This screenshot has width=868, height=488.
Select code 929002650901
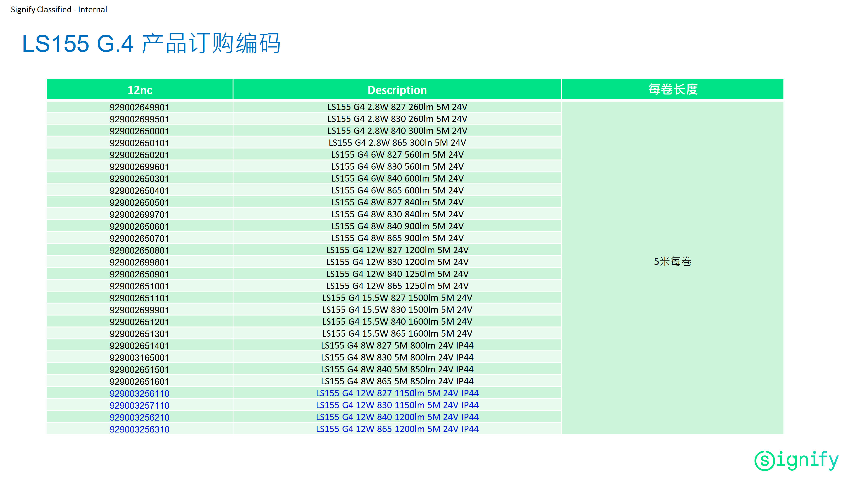[139, 275]
